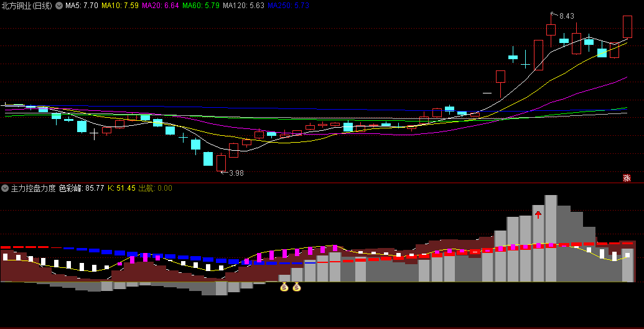Click the red up arrow signal on the indicator
This screenshot has height=329, width=644.
pos(538,214)
